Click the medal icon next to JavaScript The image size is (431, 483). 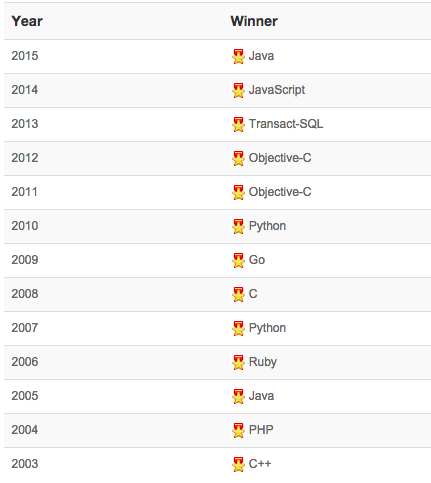coord(238,90)
